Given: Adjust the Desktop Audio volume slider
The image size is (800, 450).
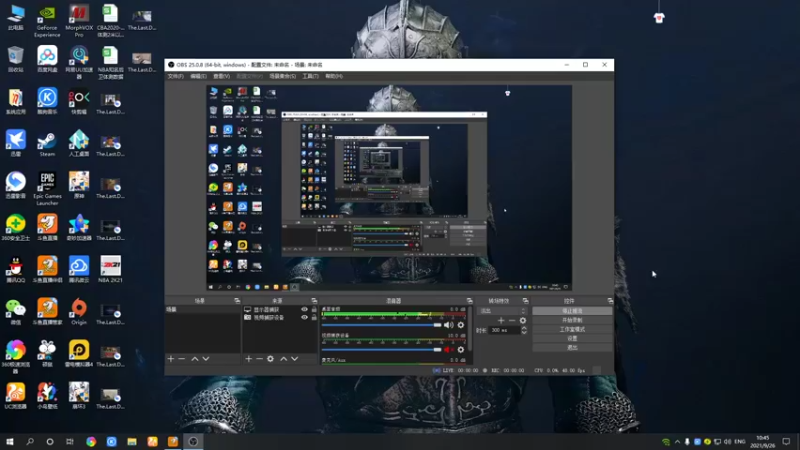Looking at the screenshot, I should click(x=381, y=325).
